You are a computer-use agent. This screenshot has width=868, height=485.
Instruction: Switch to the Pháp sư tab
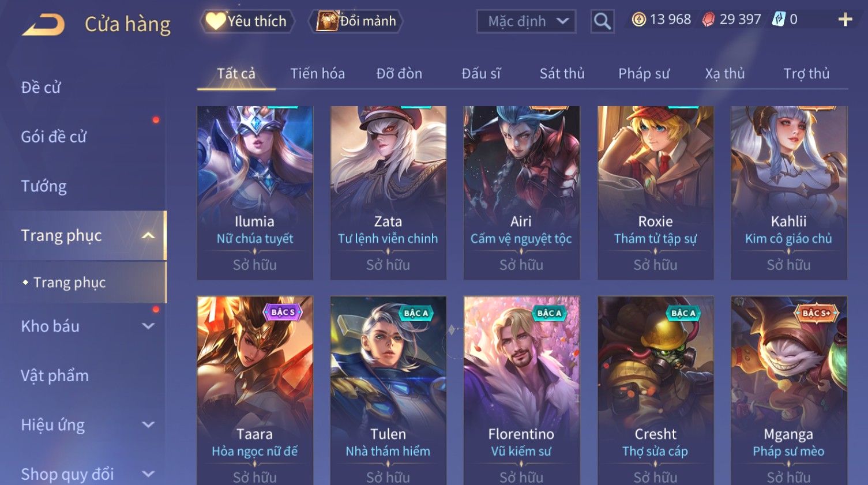pyautogui.click(x=644, y=73)
